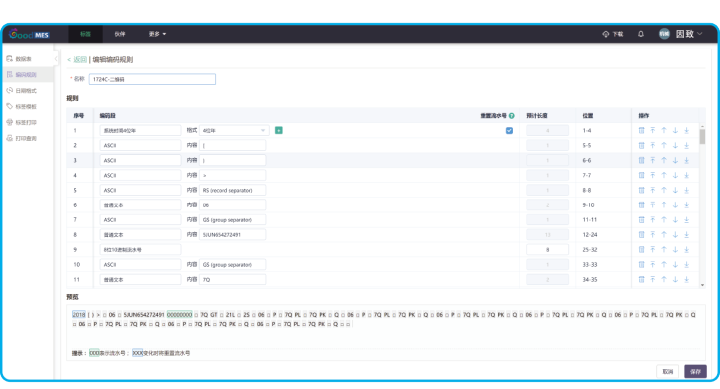Viewport: 720px width, 389px height.
Task: Switch to the 伙伴 tab in the top bar
Action: coord(120,34)
